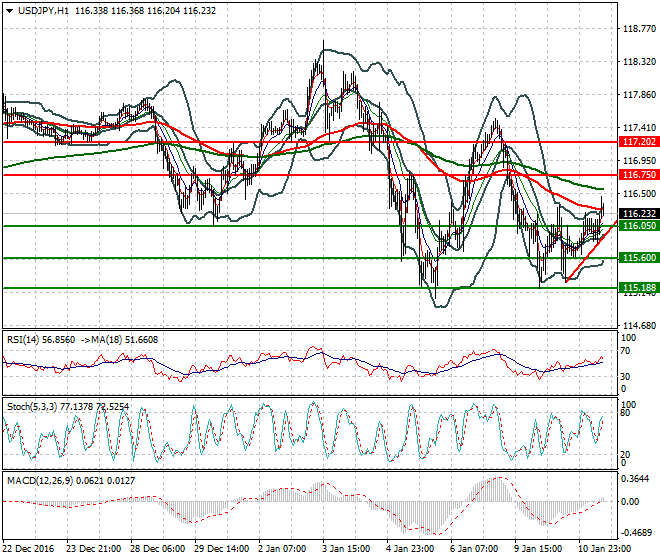This screenshot has height=560, width=660.
Task: Click the 3 Jan 15:00 time label
Action: tap(346, 549)
